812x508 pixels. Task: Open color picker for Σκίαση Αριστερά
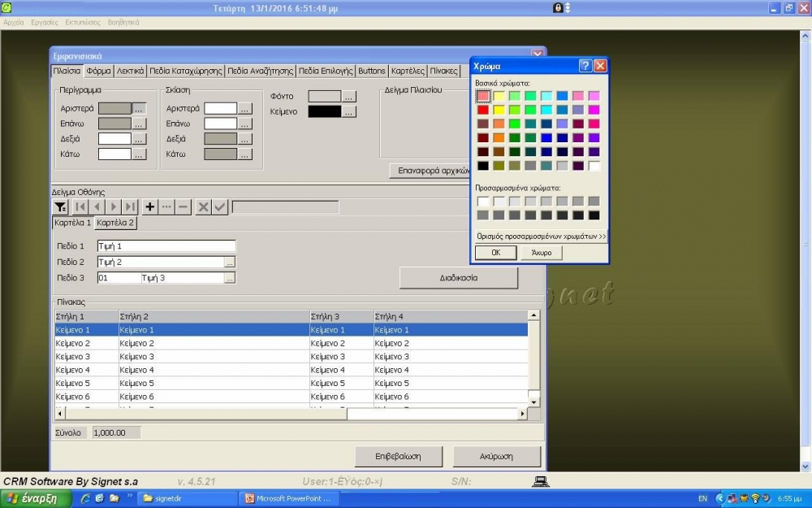click(245, 108)
